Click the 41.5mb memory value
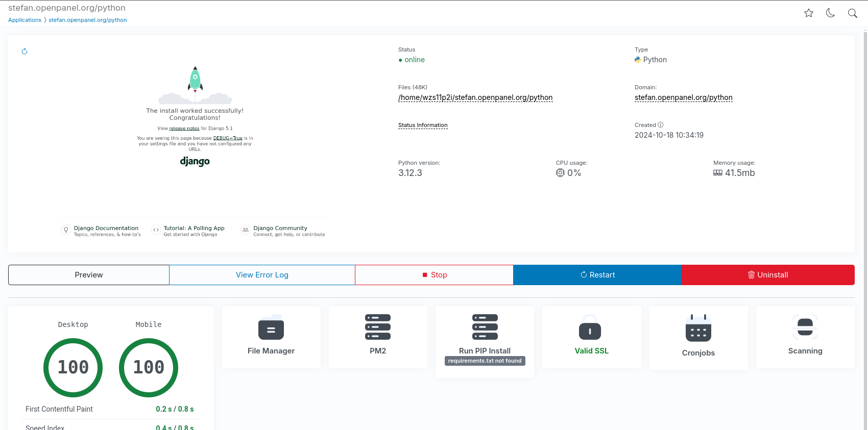 [x=740, y=173]
